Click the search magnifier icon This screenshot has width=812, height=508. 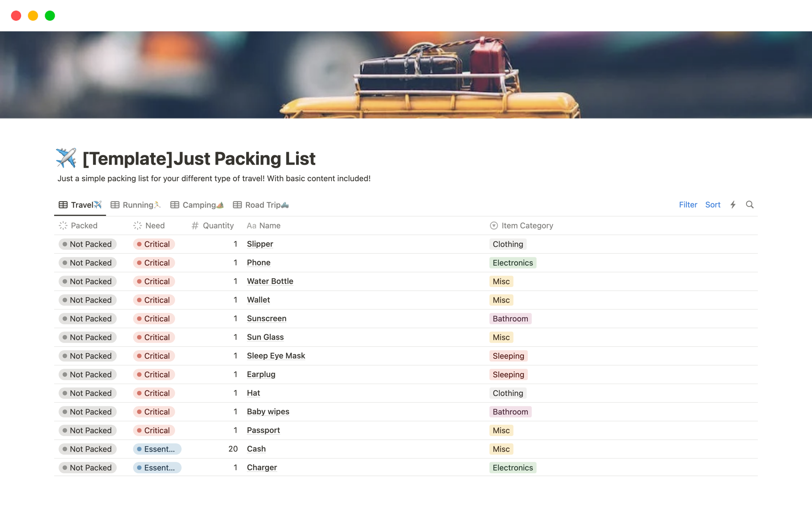(x=749, y=205)
